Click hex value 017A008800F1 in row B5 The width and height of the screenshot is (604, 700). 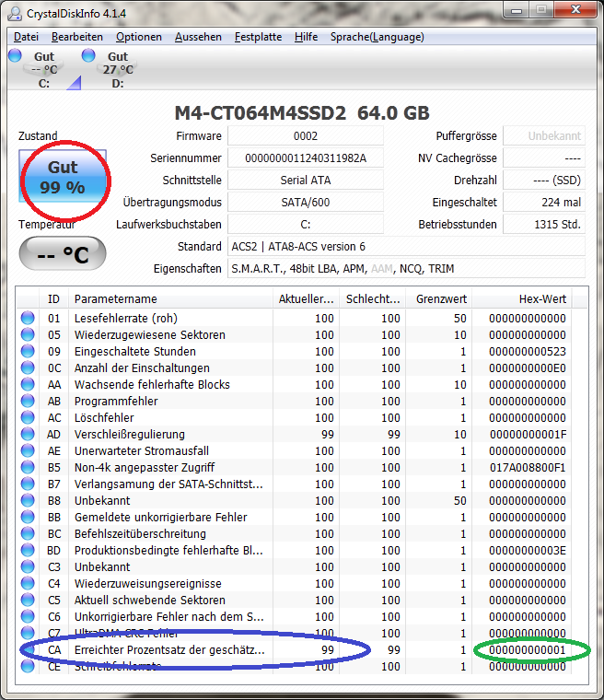click(x=528, y=467)
